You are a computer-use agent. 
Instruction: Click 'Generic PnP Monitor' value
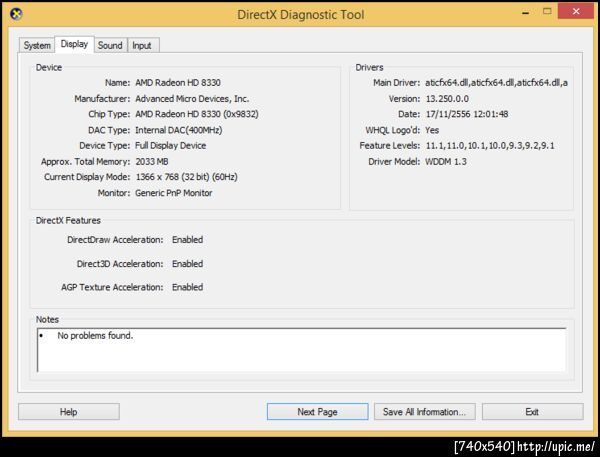(174, 193)
